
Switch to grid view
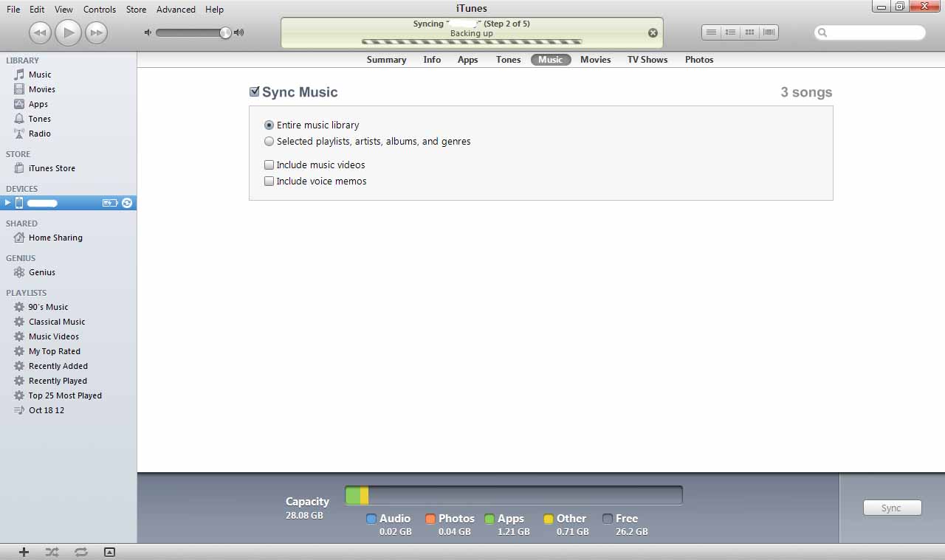click(749, 32)
